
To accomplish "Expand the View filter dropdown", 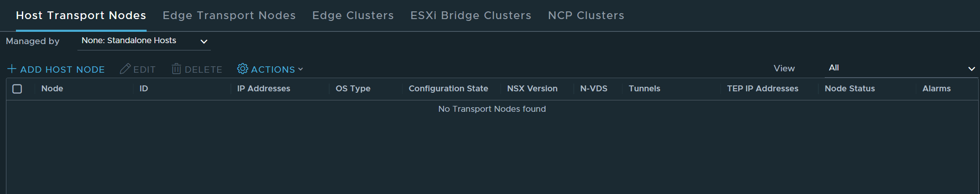I will [902, 68].
